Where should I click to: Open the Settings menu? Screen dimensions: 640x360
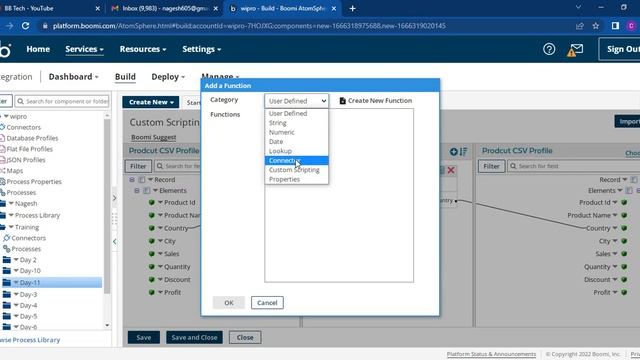coord(202,49)
